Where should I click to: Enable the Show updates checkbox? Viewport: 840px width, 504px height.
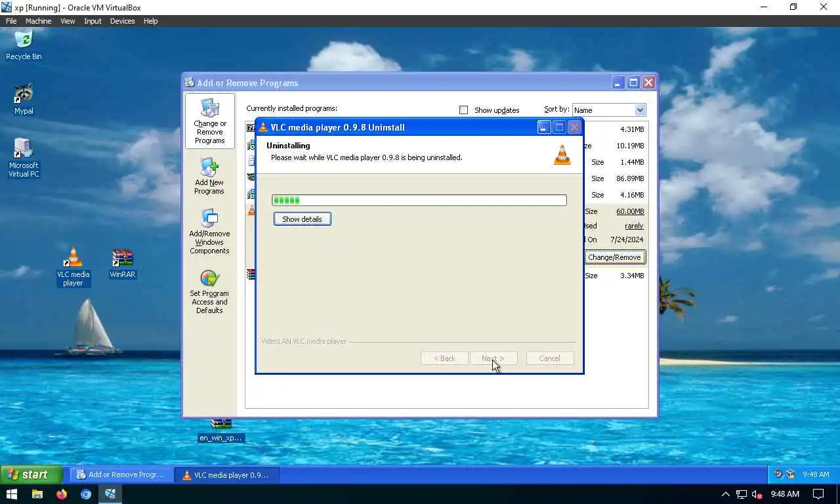click(463, 110)
